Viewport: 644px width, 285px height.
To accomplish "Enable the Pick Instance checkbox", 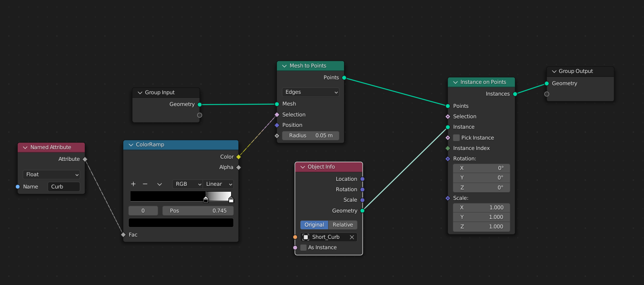I will [456, 138].
